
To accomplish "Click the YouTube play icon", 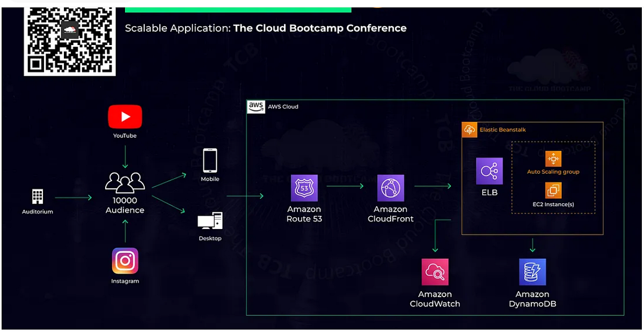I will [x=125, y=116].
